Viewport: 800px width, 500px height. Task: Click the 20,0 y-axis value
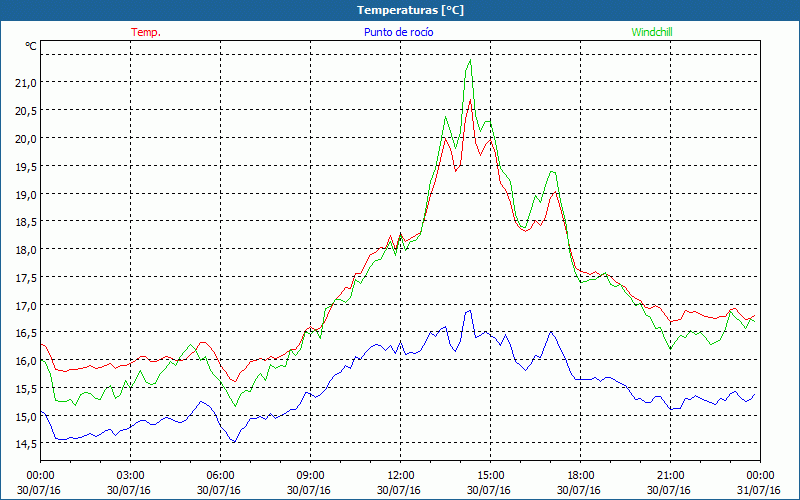tap(27, 138)
